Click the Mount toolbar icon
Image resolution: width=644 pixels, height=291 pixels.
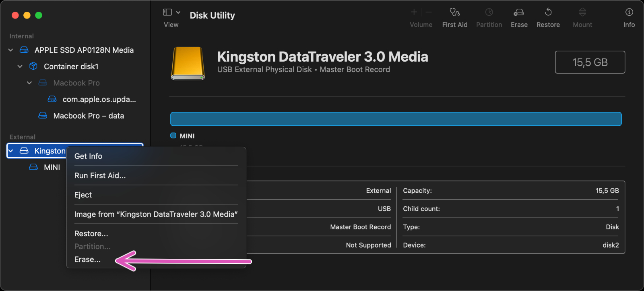(x=582, y=12)
